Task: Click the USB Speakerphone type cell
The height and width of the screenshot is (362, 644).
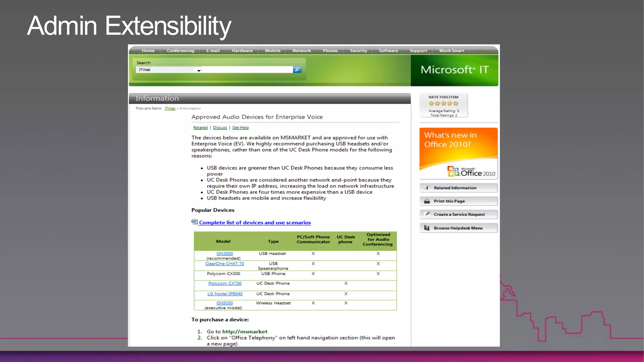Action: [x=273, y=266]
